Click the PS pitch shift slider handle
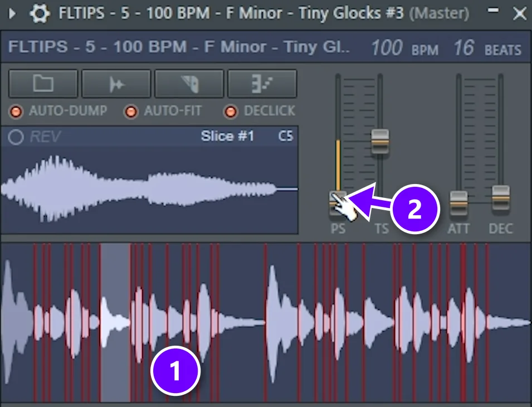The height and width of the screenshot is (407, 532). [x=338, y=203]
